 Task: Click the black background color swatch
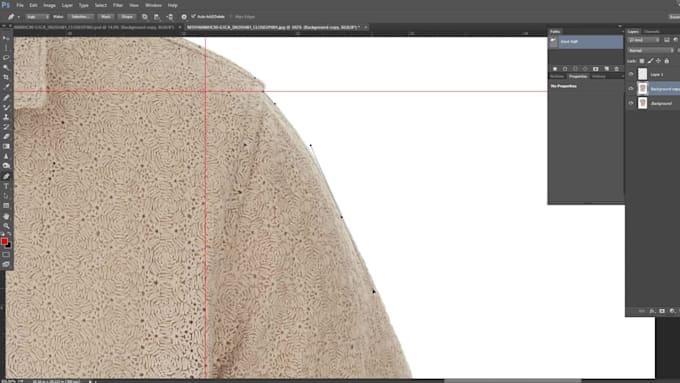[x=9, y=246]
